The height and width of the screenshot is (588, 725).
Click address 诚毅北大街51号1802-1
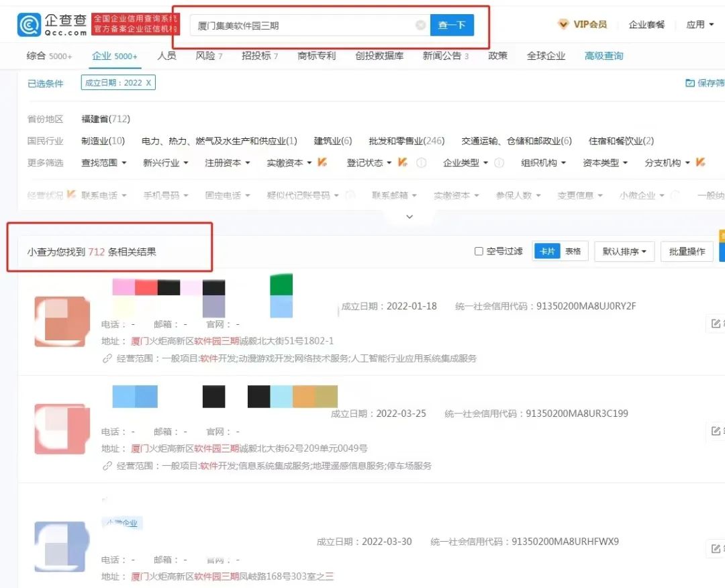[287, 341]
